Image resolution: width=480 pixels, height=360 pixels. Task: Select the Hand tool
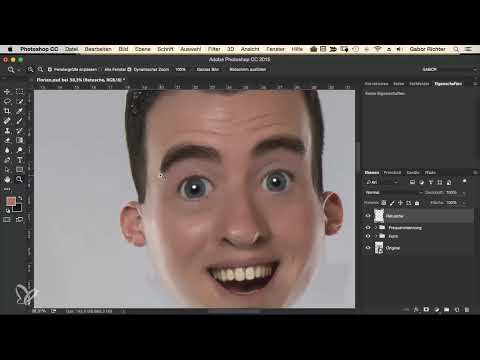click(7, 179)
